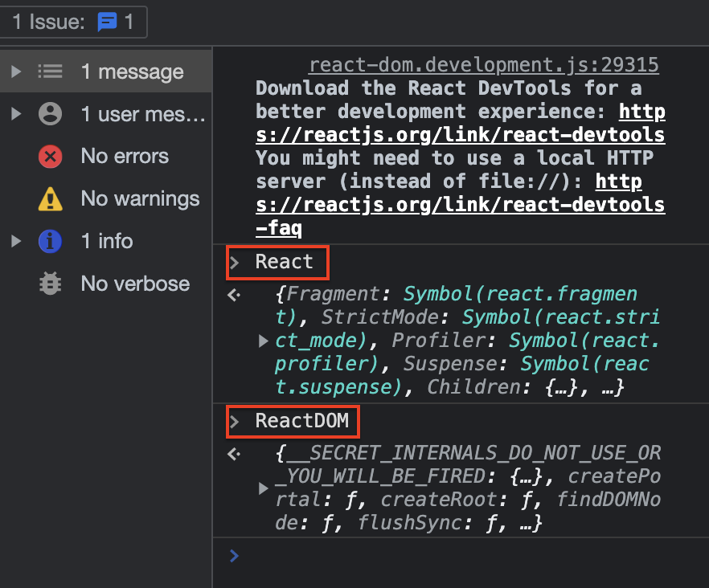Image resolution: width=709 pixels, height=588 pixels.
Task: Select the 'No verbose' filter row
Action: pos(106,284)
